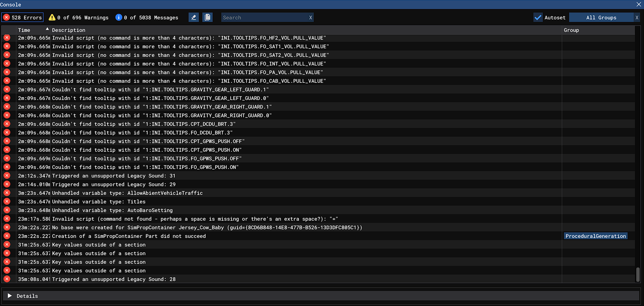644x306 pixels.
Task: Sort by the Description column header
Action: point(69,30)
